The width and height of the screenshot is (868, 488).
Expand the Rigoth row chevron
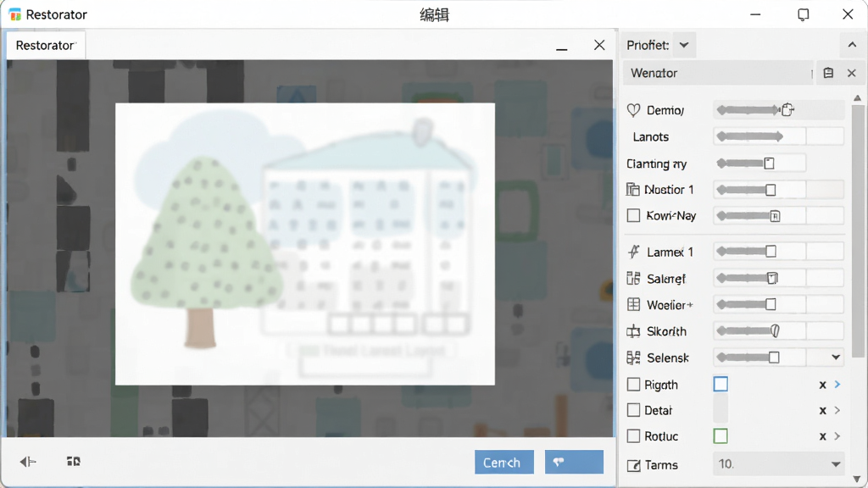pyautogui.click(x=837, y=384)
